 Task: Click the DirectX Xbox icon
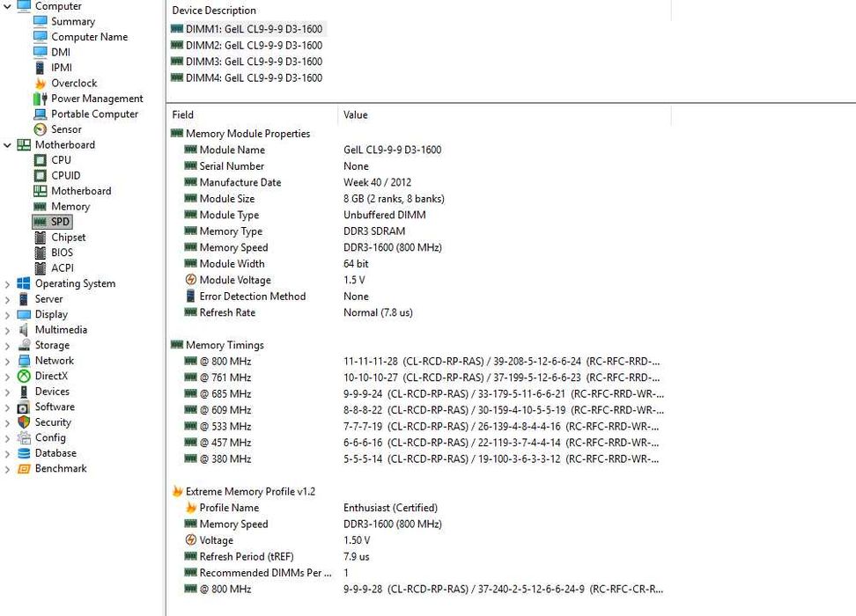(24, 376)
